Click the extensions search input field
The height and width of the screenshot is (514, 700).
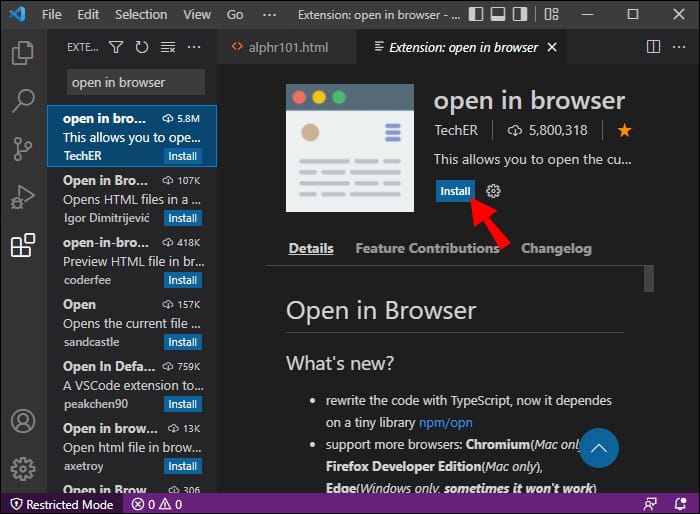135,82
